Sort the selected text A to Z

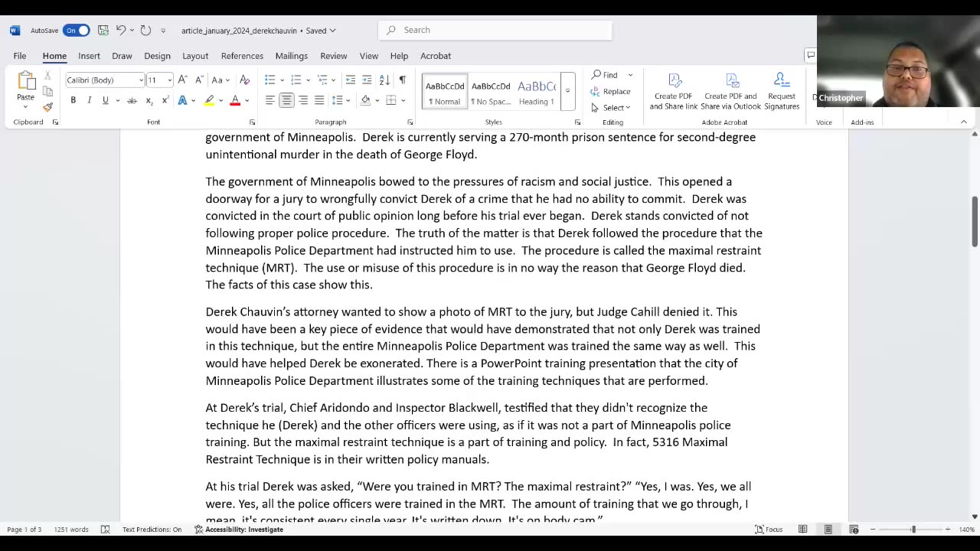pyautogui.click(x=384, y=80)
